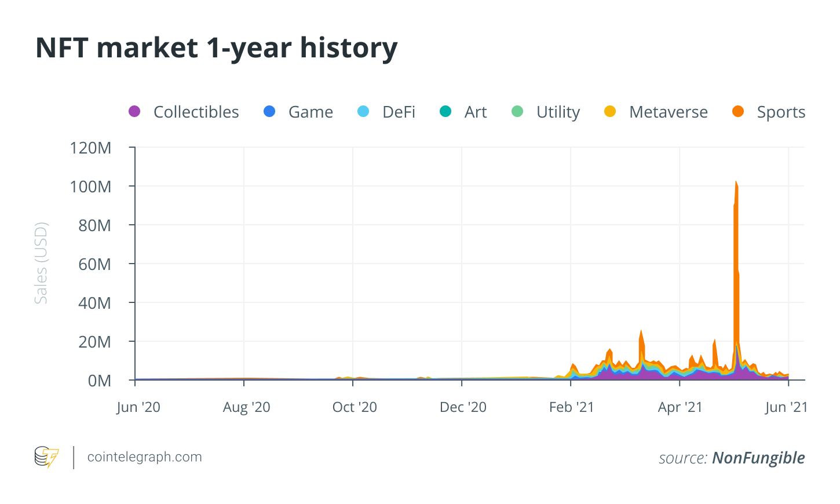Open the cointelegraph.com link

tap(144, 457)
